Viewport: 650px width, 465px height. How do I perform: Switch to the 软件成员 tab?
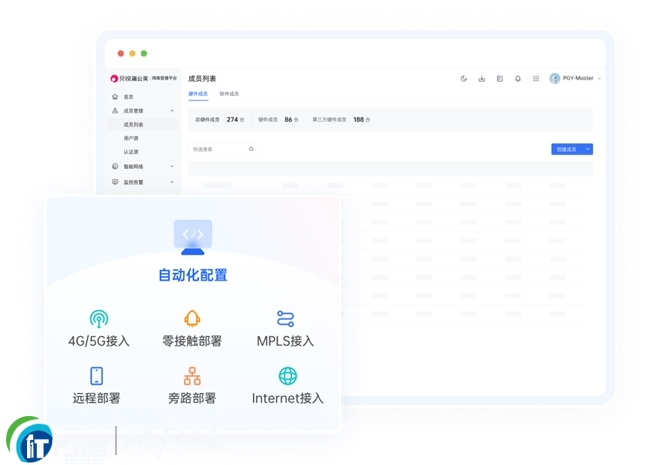229,94
